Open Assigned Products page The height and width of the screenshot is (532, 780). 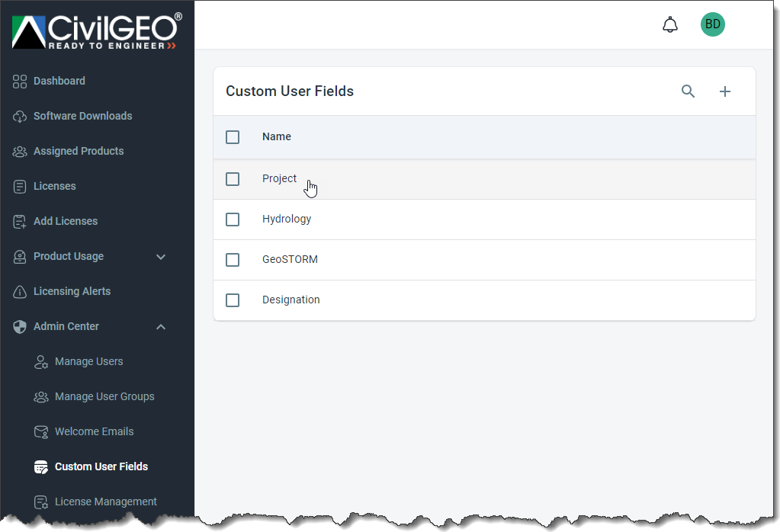click(79, 151)
